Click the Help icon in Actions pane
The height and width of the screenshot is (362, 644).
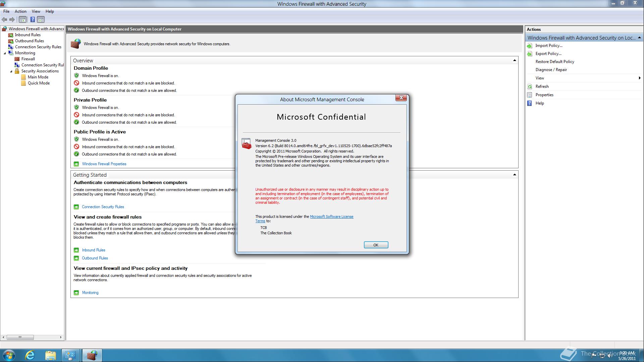530,103
